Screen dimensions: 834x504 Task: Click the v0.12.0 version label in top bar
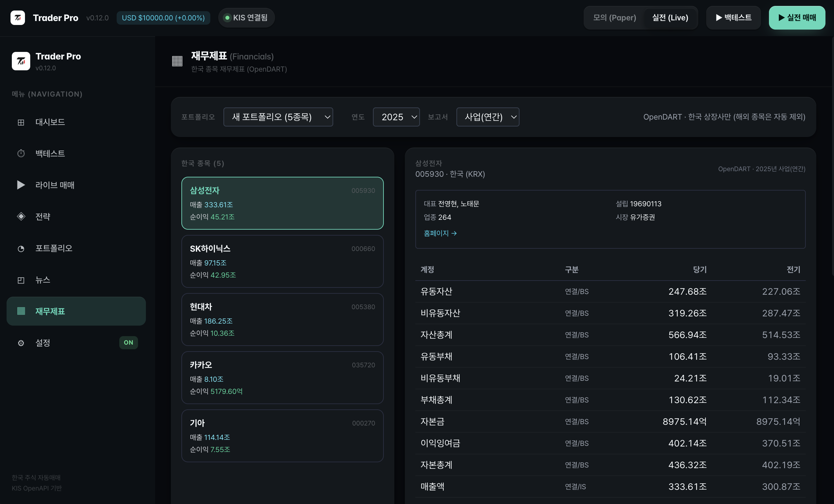98,18
